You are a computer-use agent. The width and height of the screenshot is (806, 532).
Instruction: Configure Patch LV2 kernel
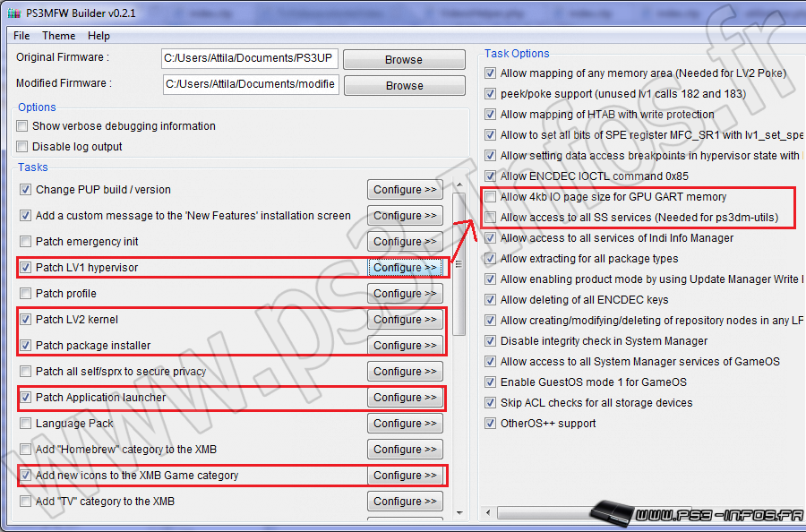405,319
